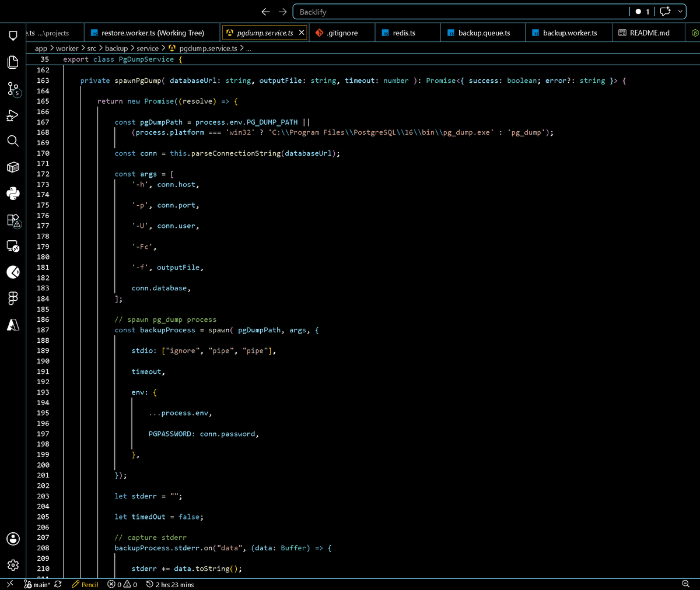
Task: Click line number 187 in the gutter
Action: (43, 330)
